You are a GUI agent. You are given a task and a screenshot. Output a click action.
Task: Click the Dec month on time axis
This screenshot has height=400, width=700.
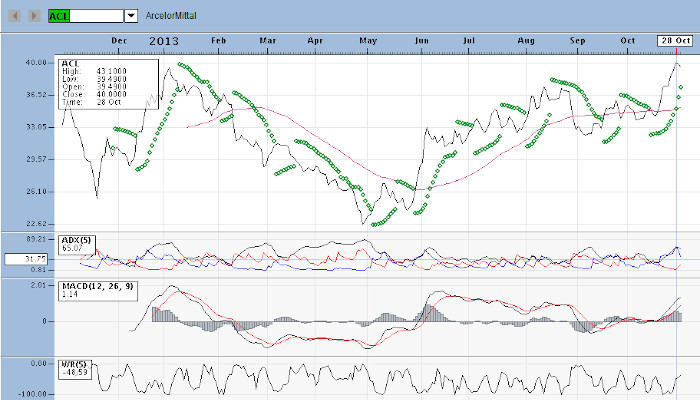[x=119, y=41]
